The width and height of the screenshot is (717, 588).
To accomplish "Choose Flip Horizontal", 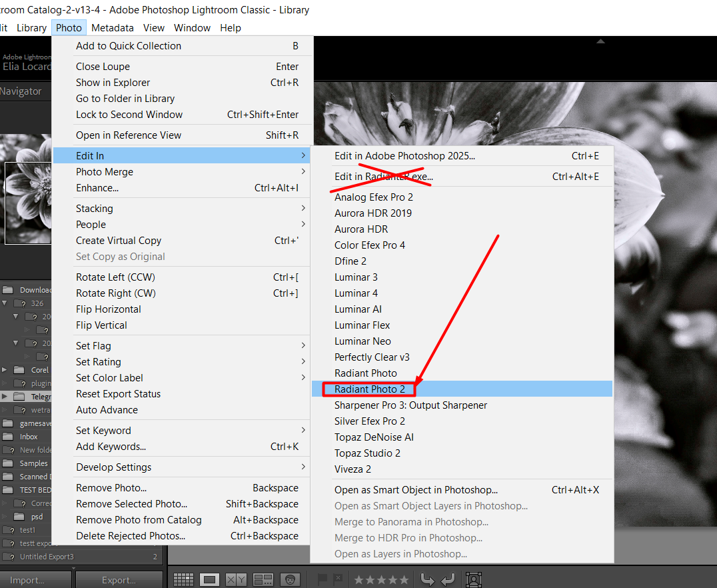I will (x=181, y=309).
